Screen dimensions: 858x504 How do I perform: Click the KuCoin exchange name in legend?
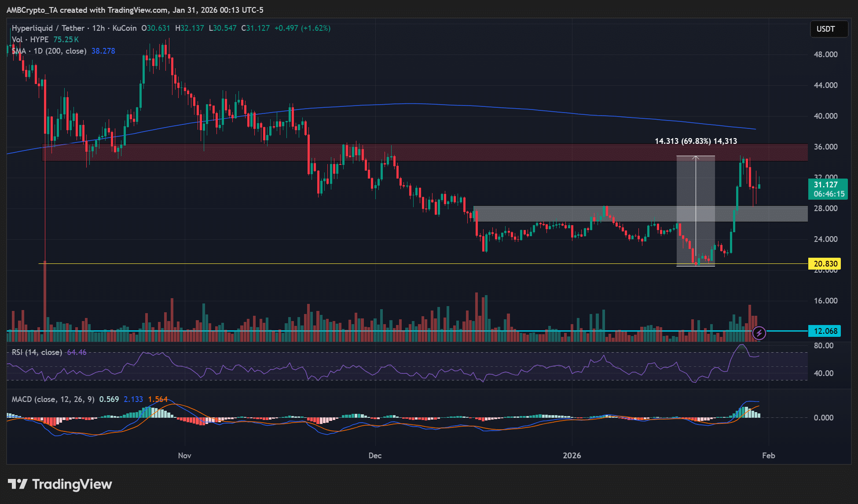click(x=125, y=28)
